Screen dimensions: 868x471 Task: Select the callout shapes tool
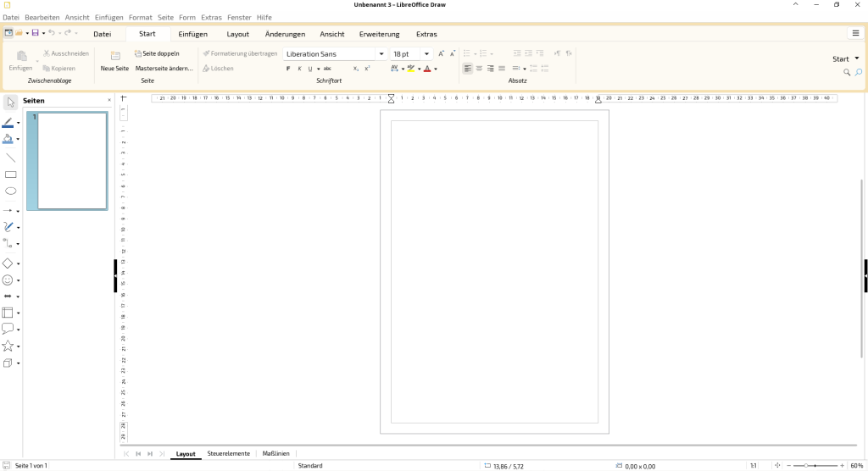tap(8, 329)
